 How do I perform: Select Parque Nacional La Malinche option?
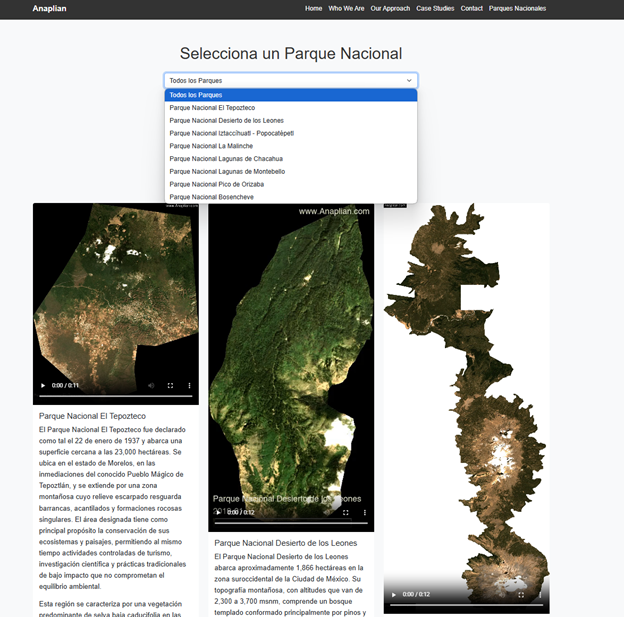(291, 146)
